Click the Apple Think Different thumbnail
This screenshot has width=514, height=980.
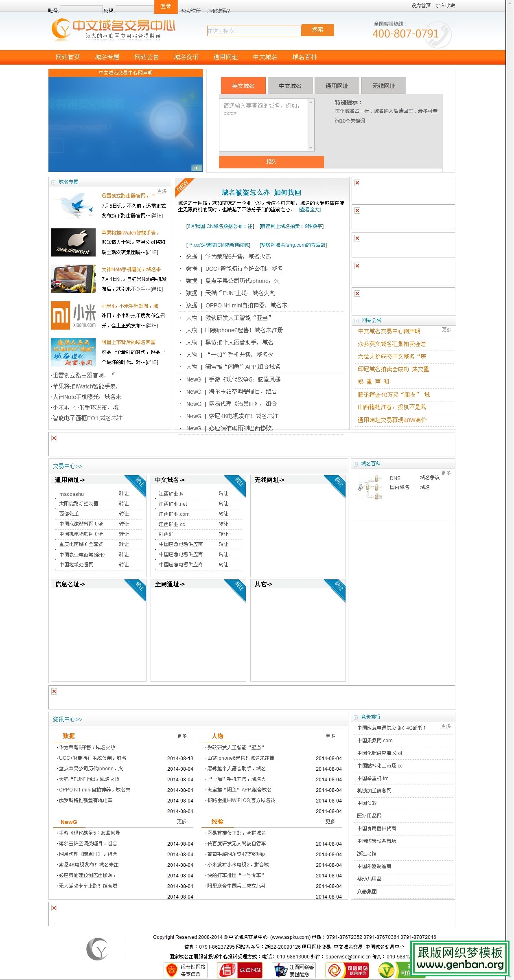[x=73, y=242]
